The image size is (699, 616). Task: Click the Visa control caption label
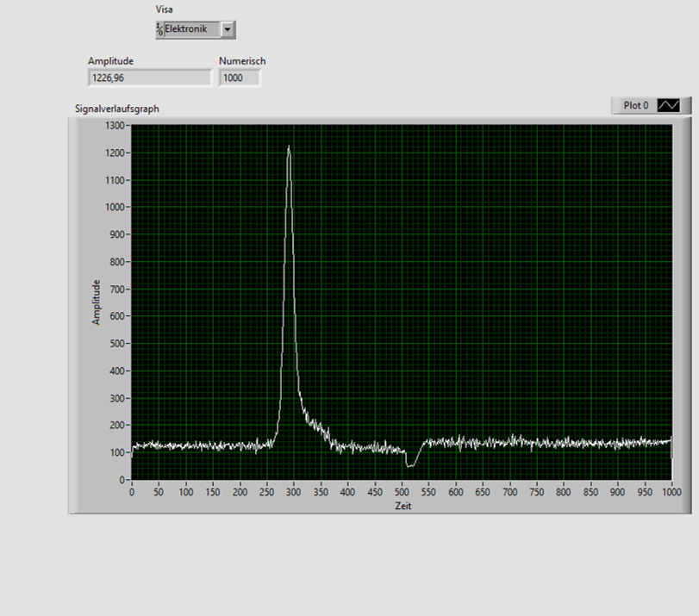(x=164, y=9)
